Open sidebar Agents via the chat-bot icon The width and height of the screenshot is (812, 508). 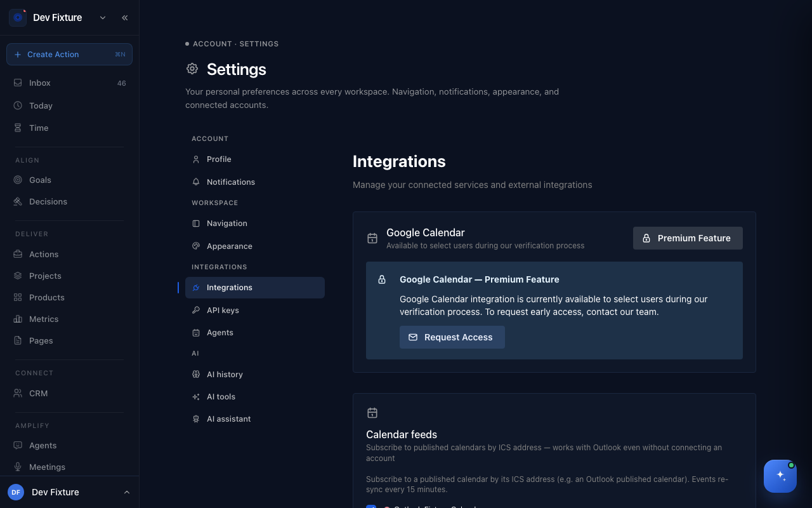18,445
